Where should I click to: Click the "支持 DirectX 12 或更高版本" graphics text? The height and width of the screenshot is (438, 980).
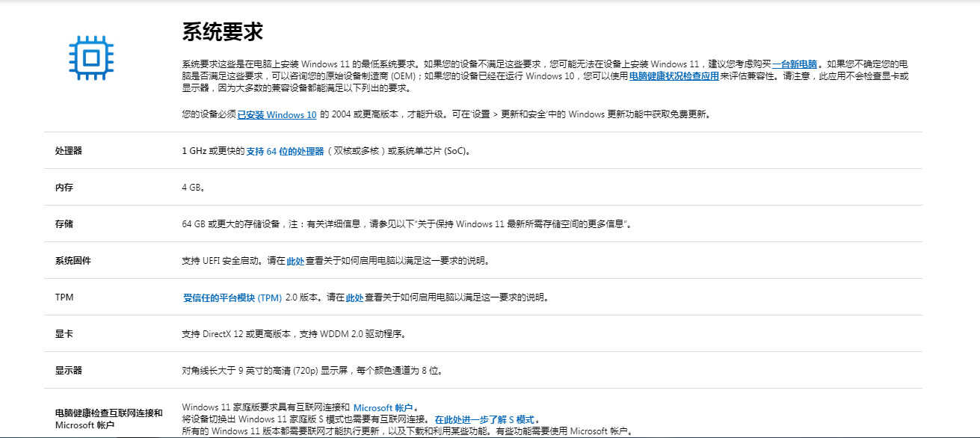coord(237,334)
